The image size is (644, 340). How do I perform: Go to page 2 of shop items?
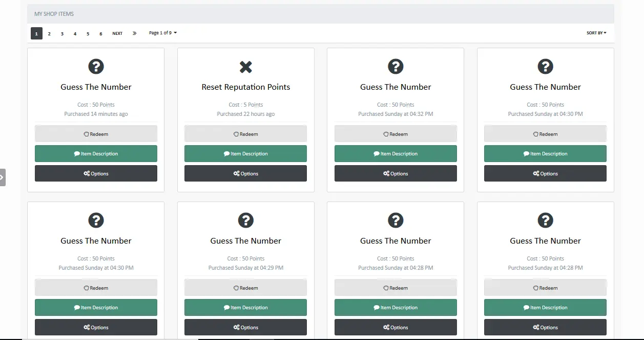point(49,34)
